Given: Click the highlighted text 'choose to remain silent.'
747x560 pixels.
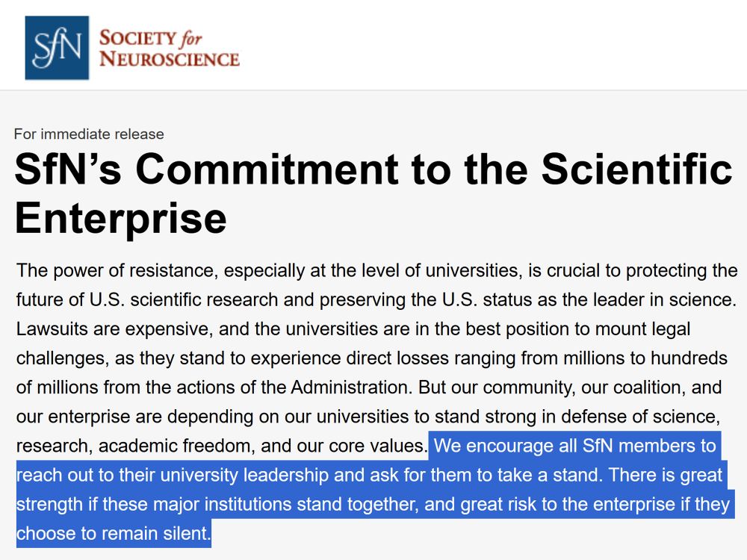Looking at the screenshot, I should pyautogui.click(x=114, y=533).
